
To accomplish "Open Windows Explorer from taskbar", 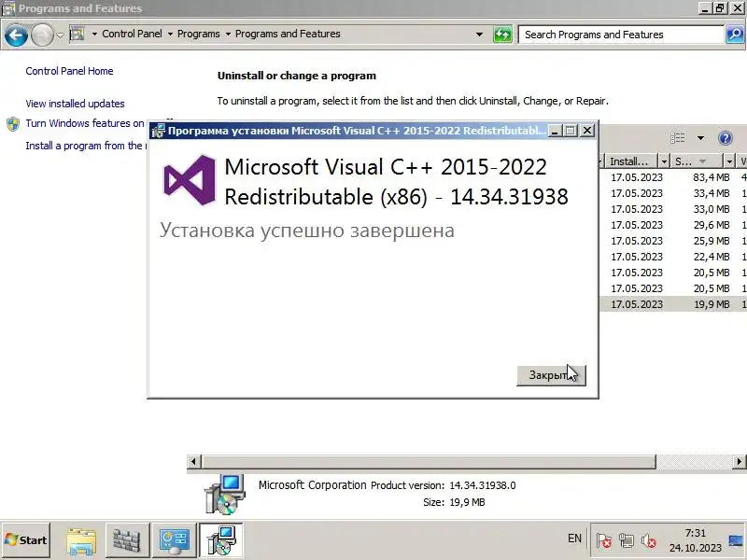I will pos(81,540).
